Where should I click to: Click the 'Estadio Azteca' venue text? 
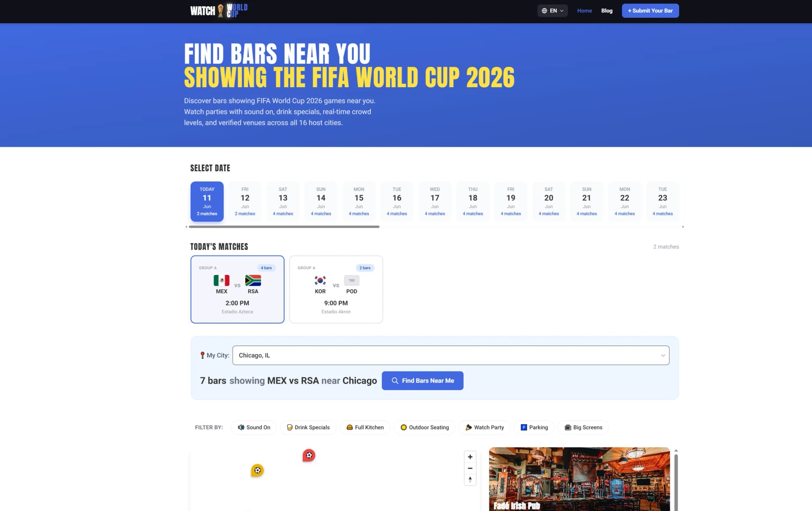[237, 312]
